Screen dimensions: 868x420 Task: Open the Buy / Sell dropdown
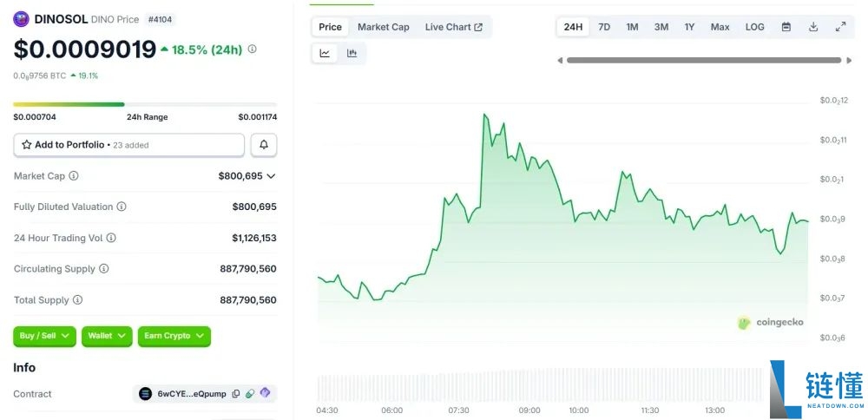click(x=44, y=336)
